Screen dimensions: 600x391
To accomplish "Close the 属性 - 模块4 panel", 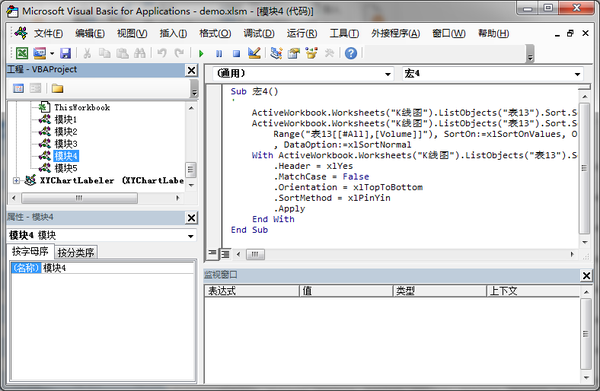I will click(x=191, y=218).
